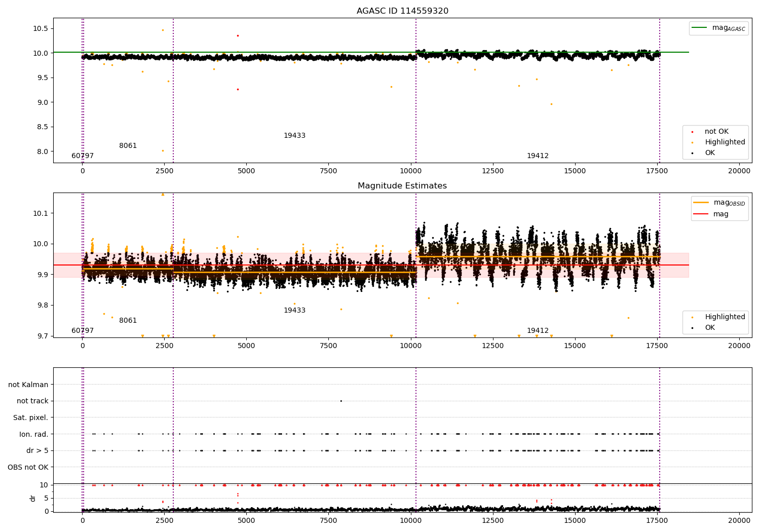Screen dimensions: 760x532
Task: Click the 'dr > 5' row label
Action: click(37, 451)
